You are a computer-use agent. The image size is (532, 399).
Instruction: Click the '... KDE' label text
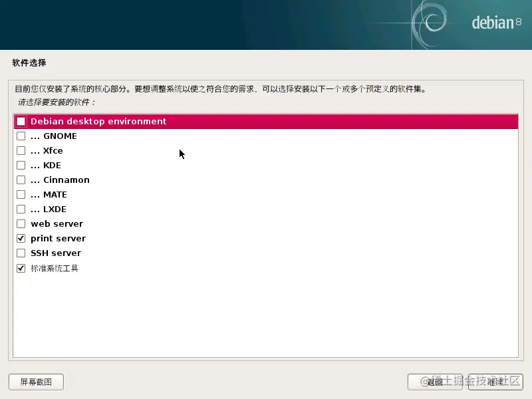tap(46, 165)
